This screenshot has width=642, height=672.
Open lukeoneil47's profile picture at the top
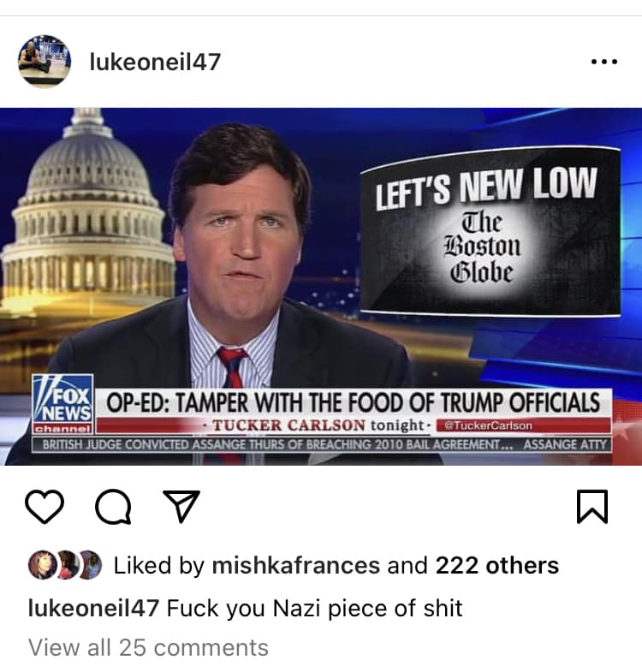(45, 62)
